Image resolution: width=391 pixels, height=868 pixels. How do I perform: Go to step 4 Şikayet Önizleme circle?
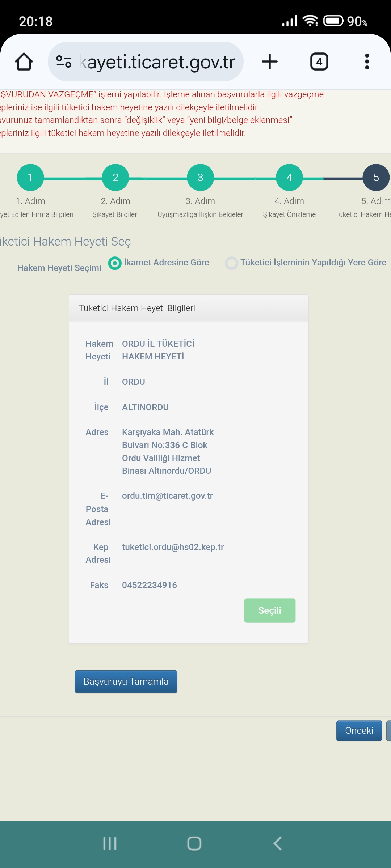tap(289, 177)
